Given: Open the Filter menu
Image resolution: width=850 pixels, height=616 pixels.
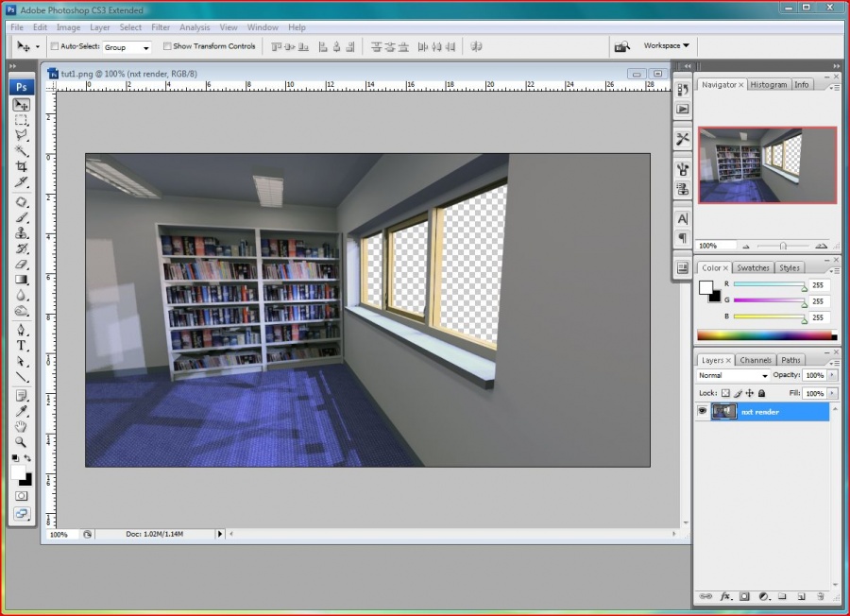Looking at the screenshot, I should pos(161,27).
